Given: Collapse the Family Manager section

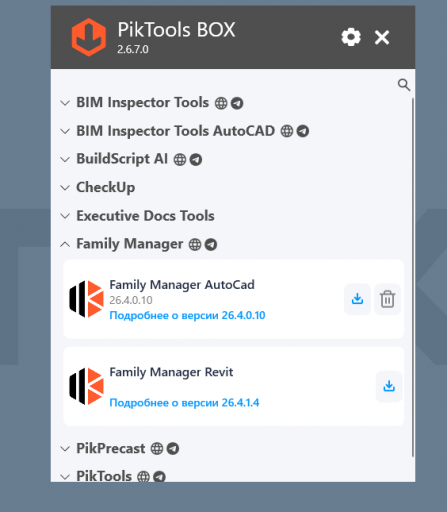Looking at the screenshot, I should tap(65, 244).
